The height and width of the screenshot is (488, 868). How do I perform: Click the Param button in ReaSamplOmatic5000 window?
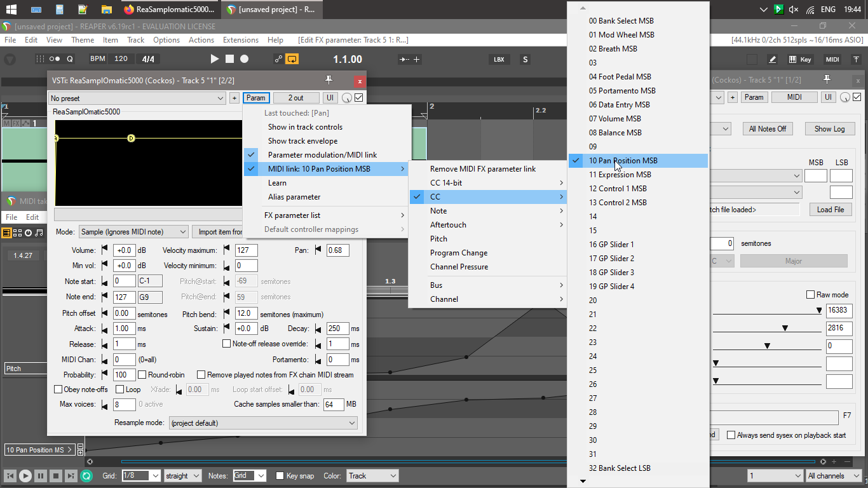[256, 98]
